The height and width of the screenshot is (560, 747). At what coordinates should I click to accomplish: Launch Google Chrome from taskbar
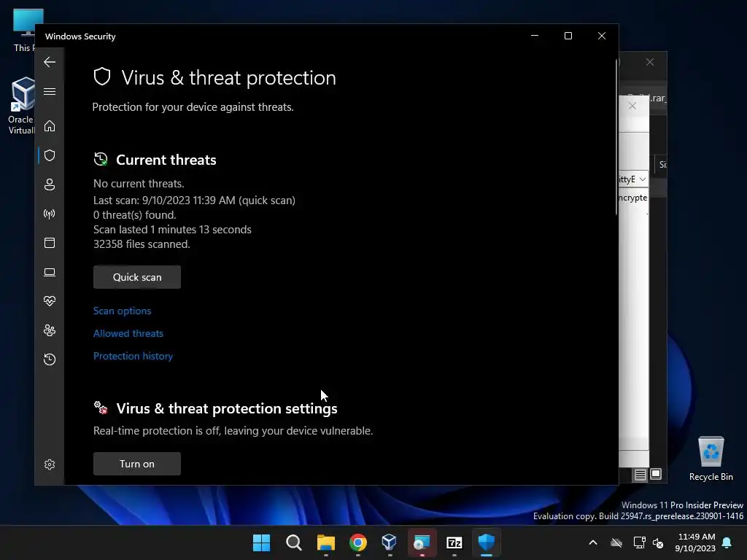(357, 542)
